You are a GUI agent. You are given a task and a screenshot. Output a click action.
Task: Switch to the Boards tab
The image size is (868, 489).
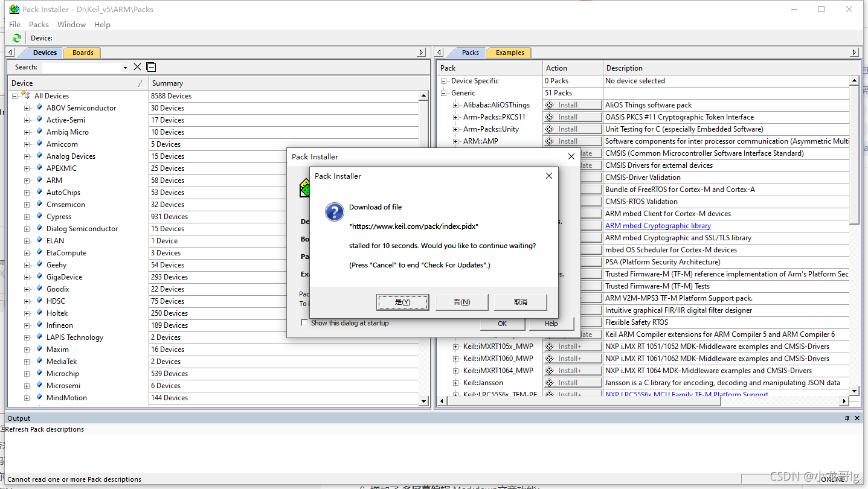coord(83,53)
